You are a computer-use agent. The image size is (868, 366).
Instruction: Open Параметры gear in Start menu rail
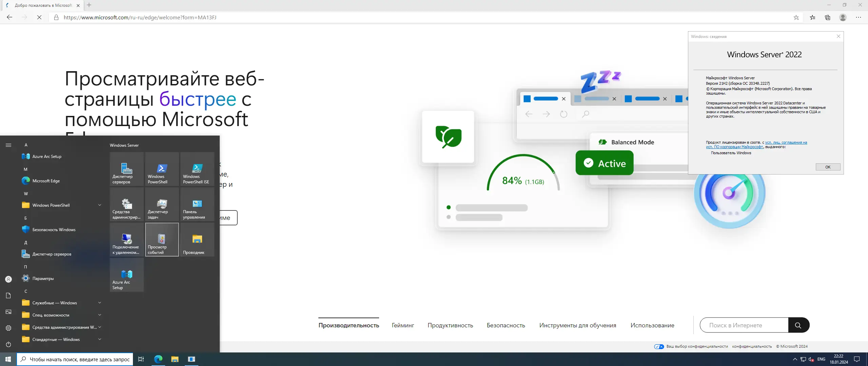point(8,328)
